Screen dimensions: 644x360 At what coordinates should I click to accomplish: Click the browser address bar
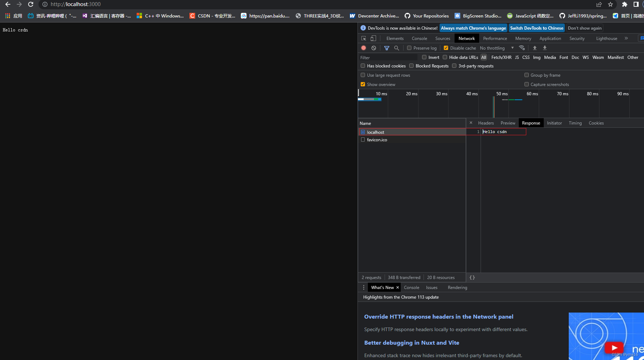[318, 4]
